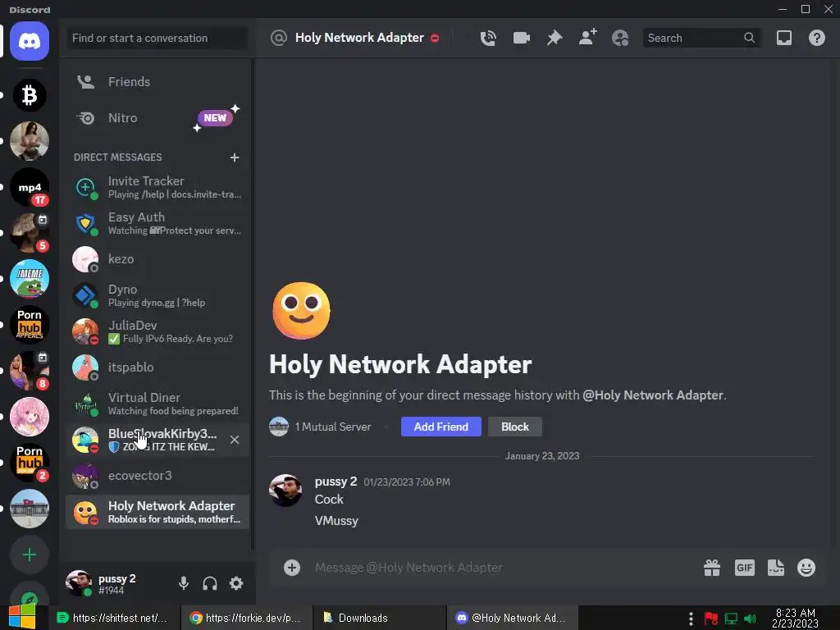
Task: Start a video call
Action: click(521, 38)
